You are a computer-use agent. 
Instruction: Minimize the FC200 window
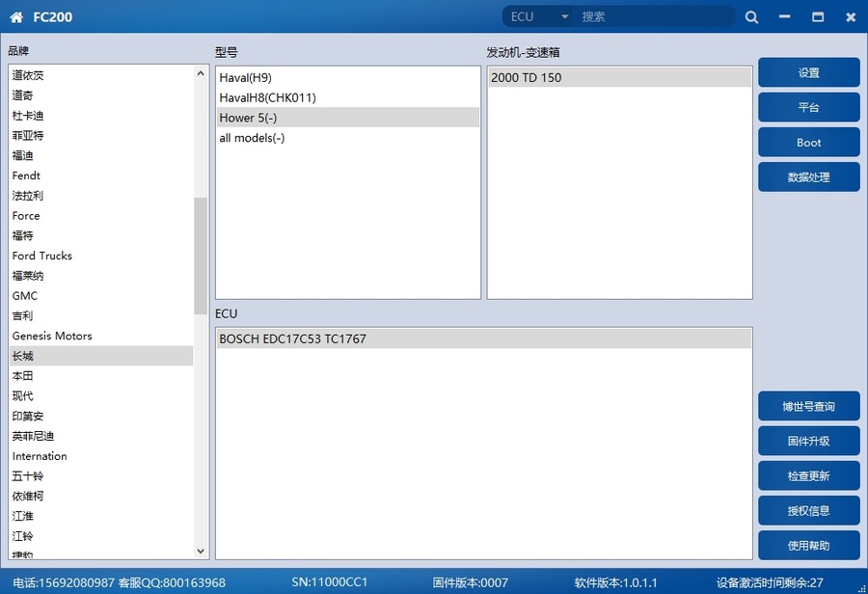coord(784,16)
